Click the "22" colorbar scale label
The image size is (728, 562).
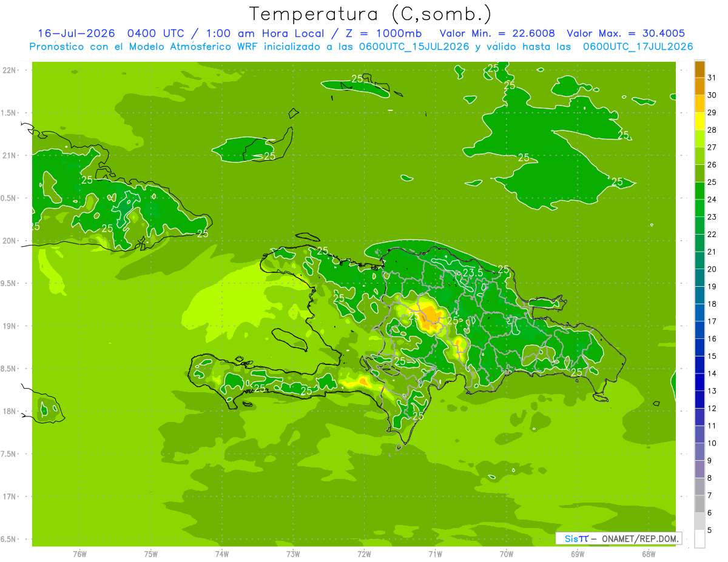point(712,235)
